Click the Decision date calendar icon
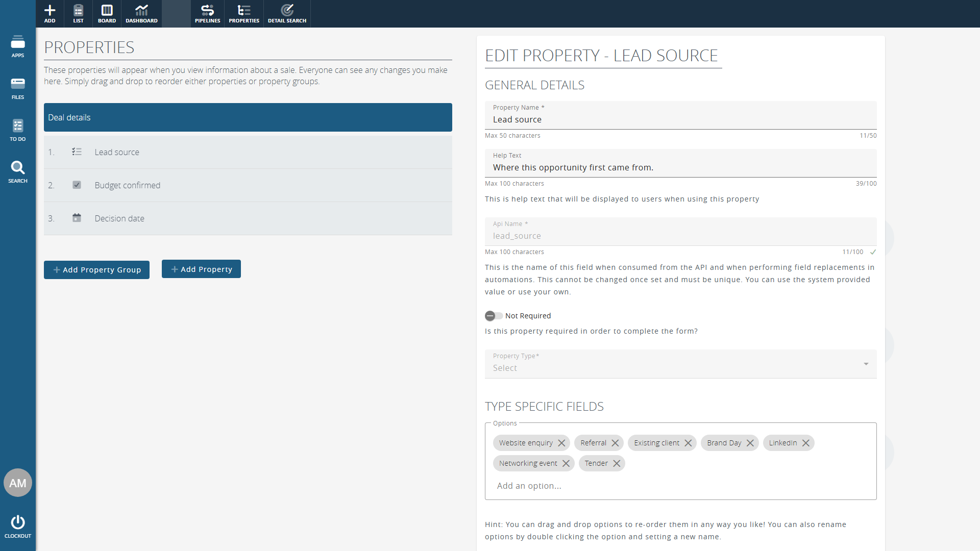The height and width of the screenshot is (551, 980). [x=77, y=218]
